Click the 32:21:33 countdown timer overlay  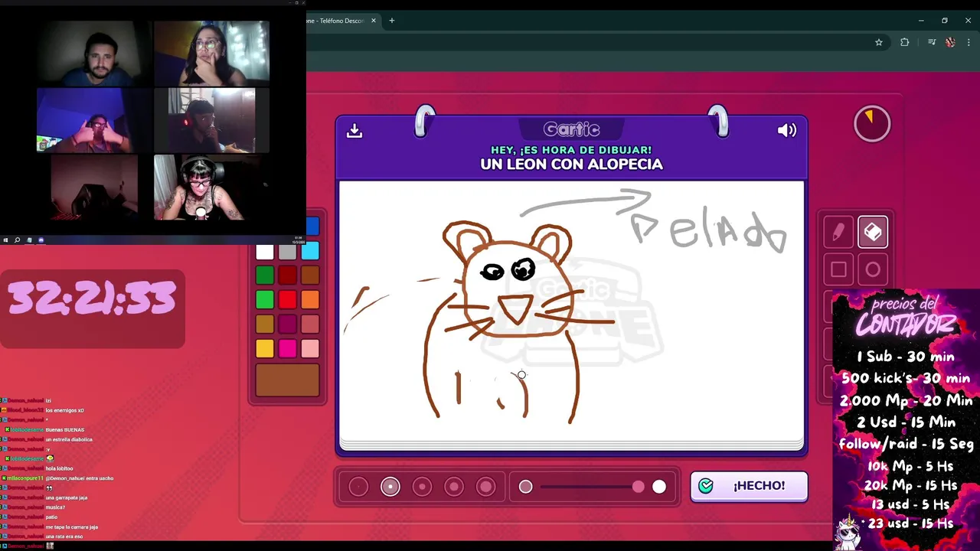pyautogui.click(x=92, y=299)
